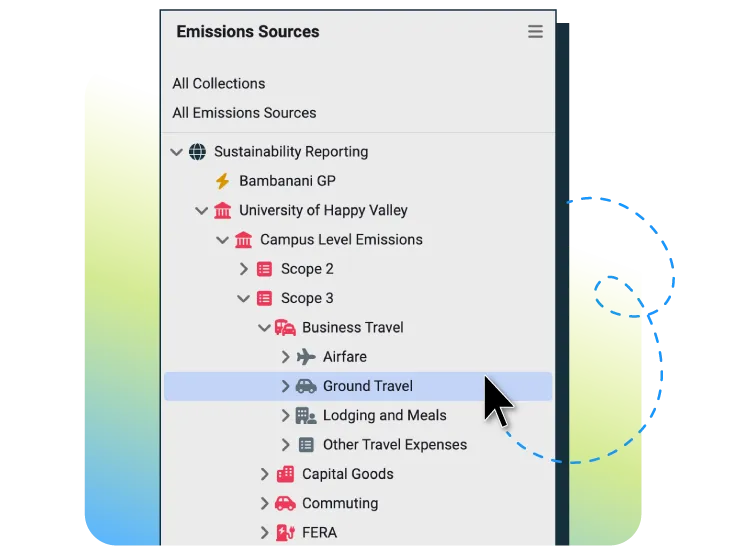Image resolution: width=750 pixels, height=551 pixels.
Task: Collapse the Scope 3 branch
Action: coord(243,298)
